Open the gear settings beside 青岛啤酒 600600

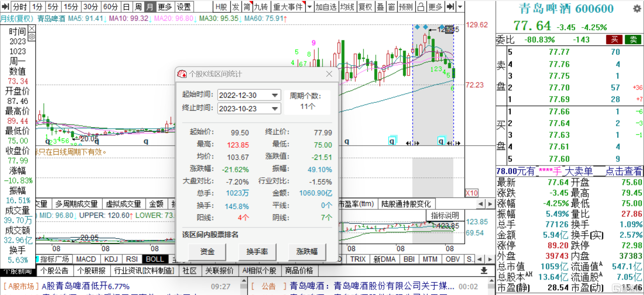click(637, 9)
